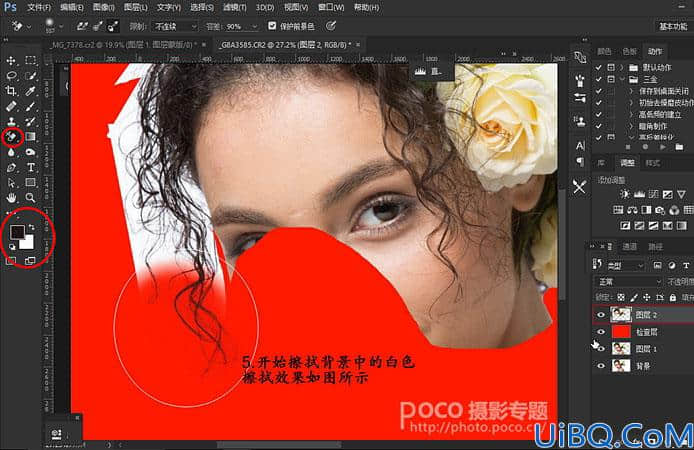
Task: Add a Photo Filter adjustment
Action: click(x=660, y=210)
